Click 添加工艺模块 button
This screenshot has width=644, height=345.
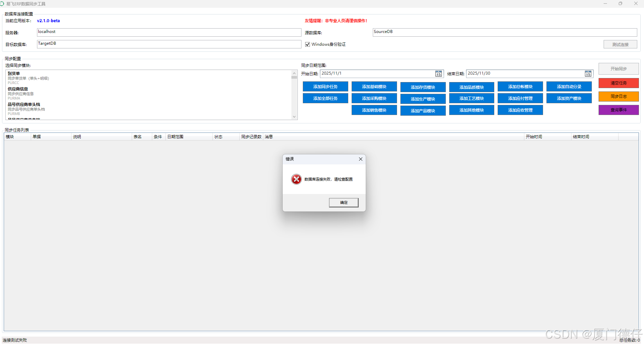pos(471,99)
